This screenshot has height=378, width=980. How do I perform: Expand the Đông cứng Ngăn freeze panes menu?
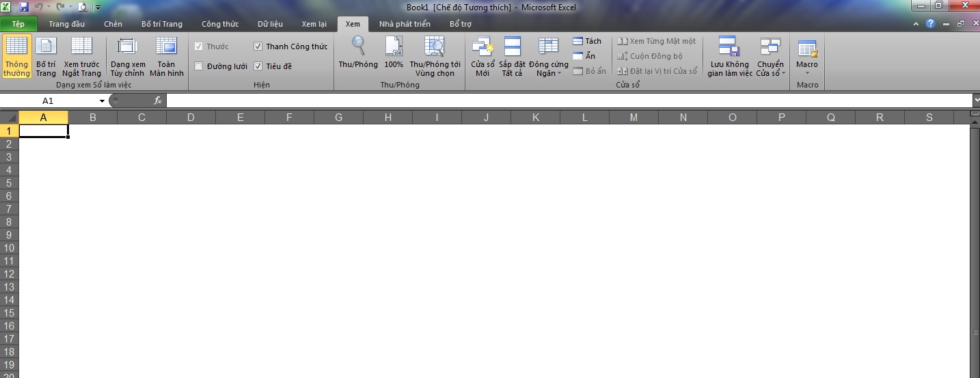point(548,69)
